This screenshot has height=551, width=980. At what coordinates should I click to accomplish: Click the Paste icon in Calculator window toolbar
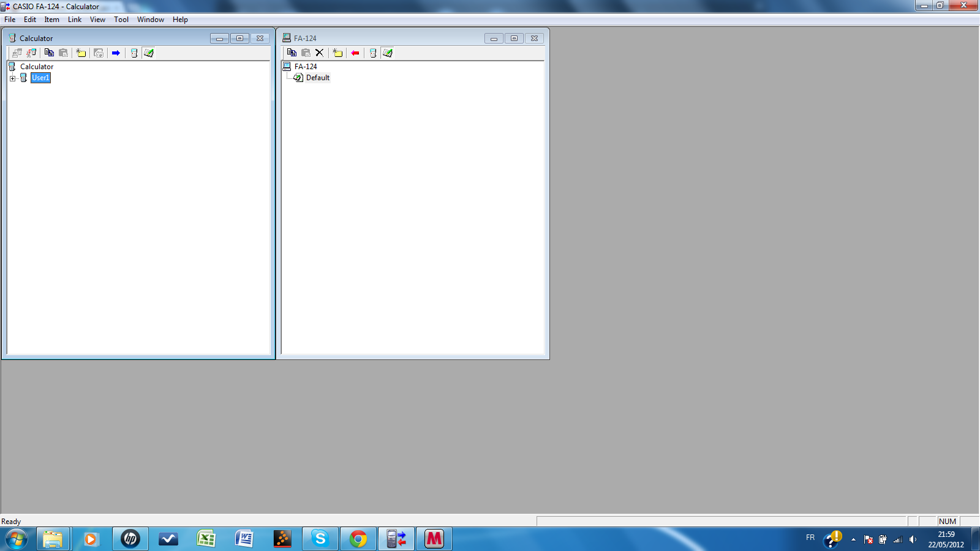click(x=64, y=53)
